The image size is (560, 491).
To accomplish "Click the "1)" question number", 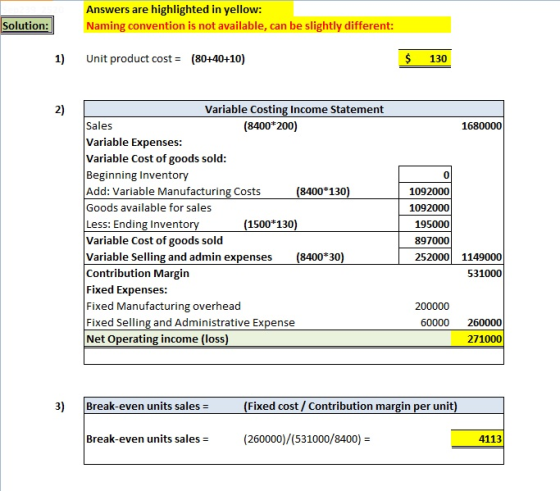I will (60, 59).
